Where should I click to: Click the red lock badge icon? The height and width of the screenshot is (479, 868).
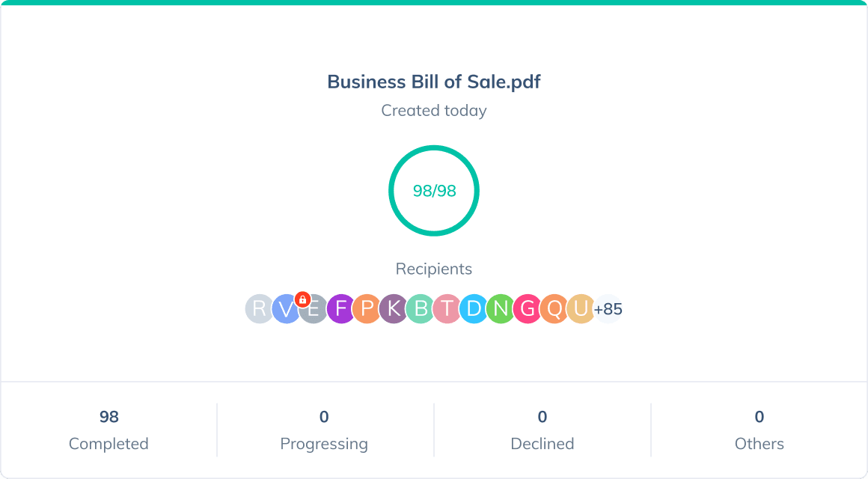(x=302, y=299)
